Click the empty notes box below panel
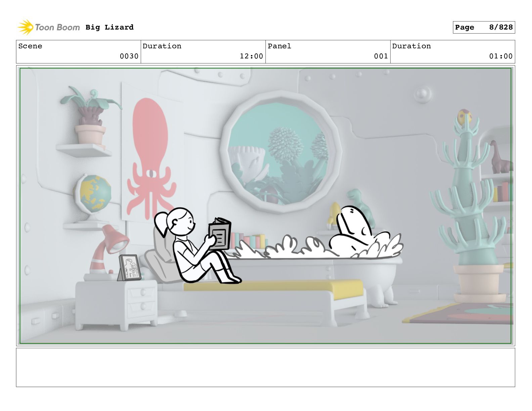Image resolution: width=532 pixels, height=411 pixels. (265, 367)
